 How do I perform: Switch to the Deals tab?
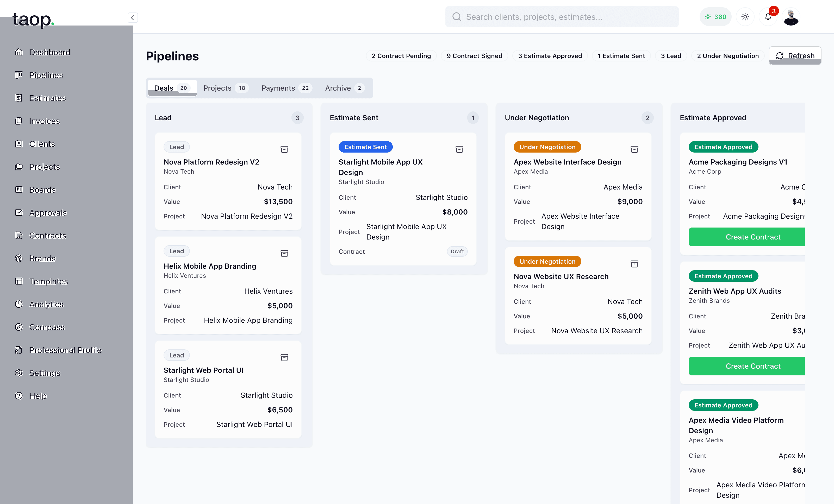coord(172,88)
